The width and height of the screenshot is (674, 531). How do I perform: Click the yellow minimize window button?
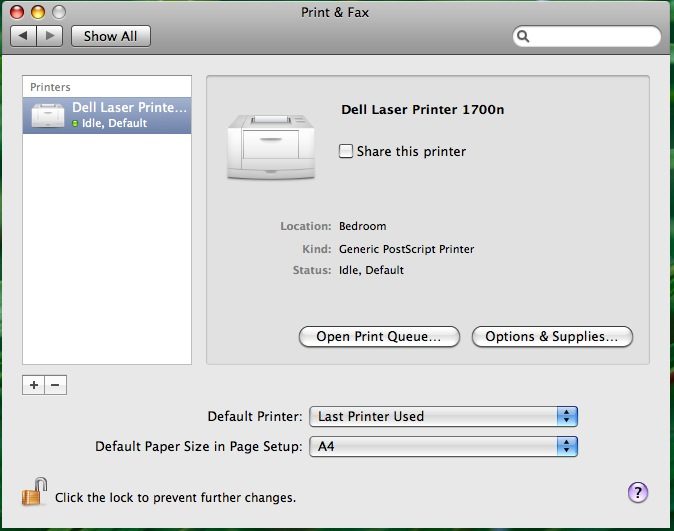point(38,12)
